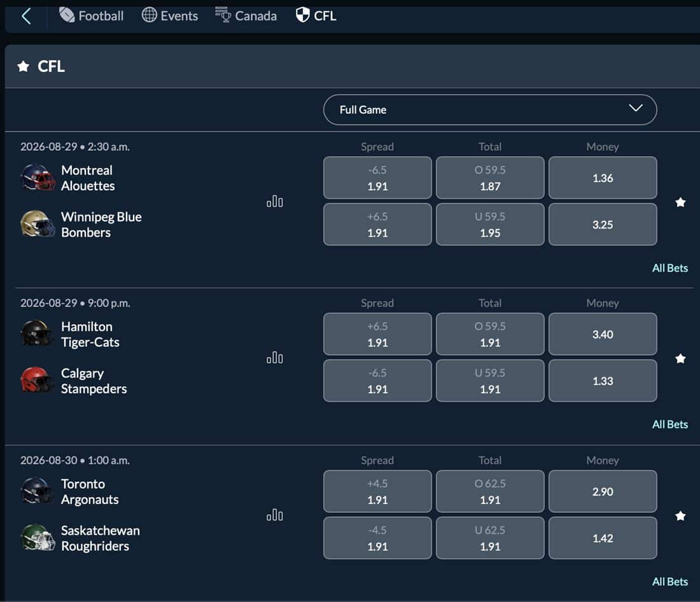Viewport: 700px width, 602px height.
Task: Click the shield icon next to CFL
Action: click(303, 15)
